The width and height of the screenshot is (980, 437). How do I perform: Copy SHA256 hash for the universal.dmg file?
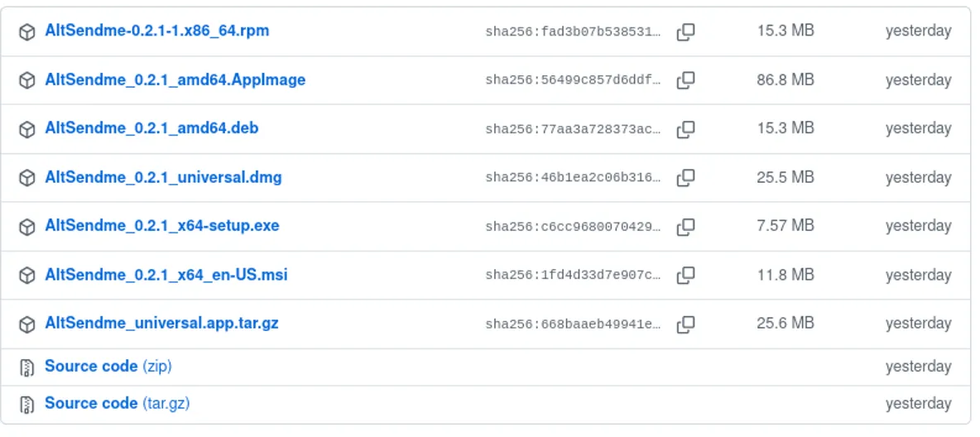(x=685, y=177)
